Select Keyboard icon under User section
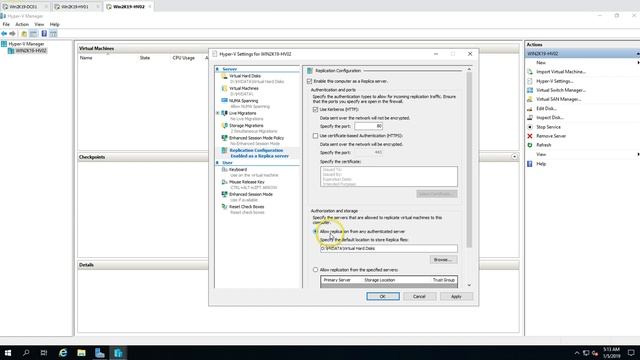Viewport: 640px width, 360px height. tap(224, 169)
